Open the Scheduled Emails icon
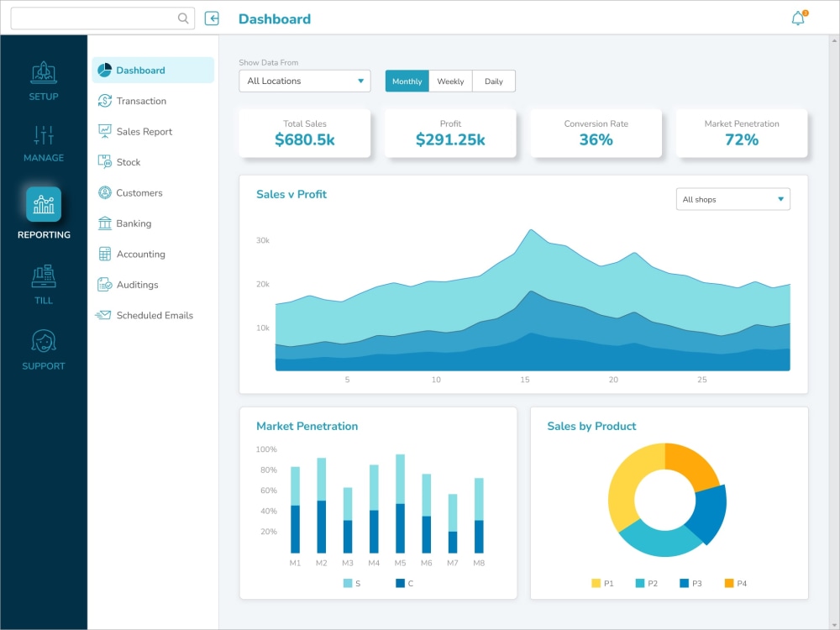840x630 pixels. point(106,315)
